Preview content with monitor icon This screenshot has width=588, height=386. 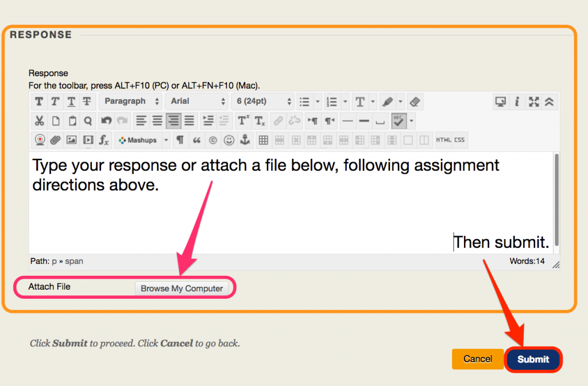pyautogui.click(x=501, y=102)
